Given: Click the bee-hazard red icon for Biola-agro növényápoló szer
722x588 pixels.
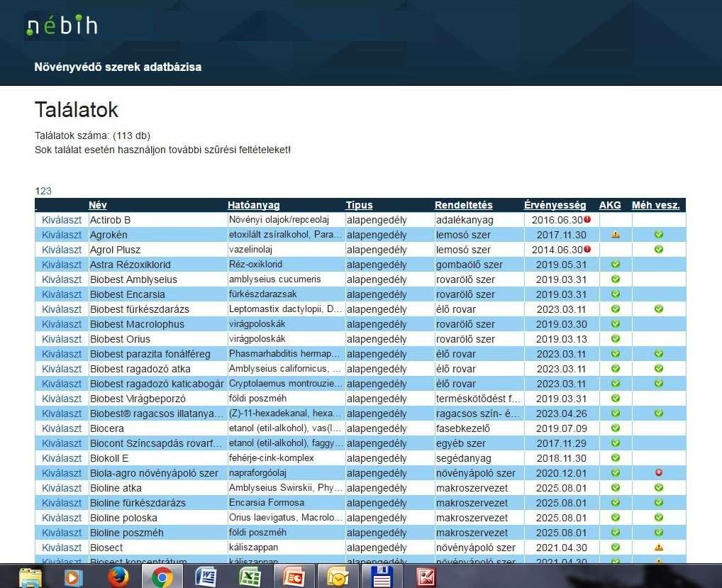Looking at the screenshot, I should tap(659, 472).
